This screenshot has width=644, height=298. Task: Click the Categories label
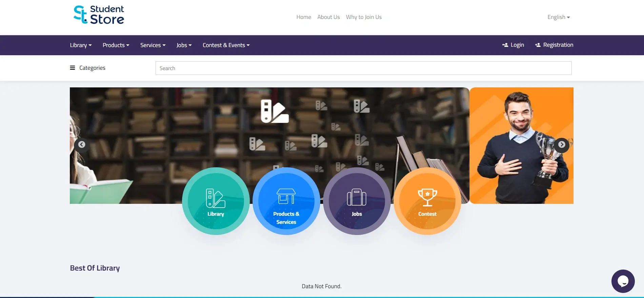tap(92, 68)
